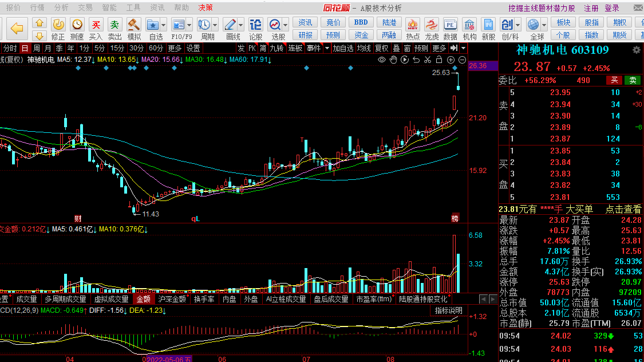Toggle the 简 simple mode
The width and height of the screenshot is (644, 362).
pyautogui.click(x=263, y=49)
